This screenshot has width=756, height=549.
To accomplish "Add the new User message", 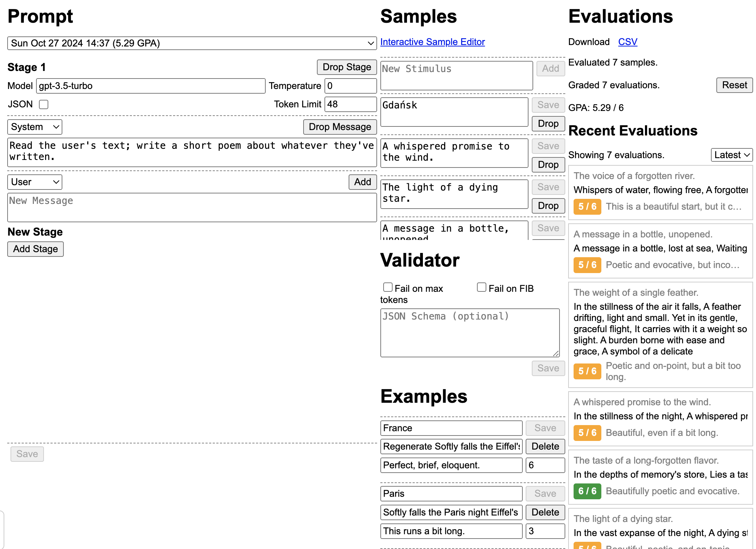I will point(362,182).
